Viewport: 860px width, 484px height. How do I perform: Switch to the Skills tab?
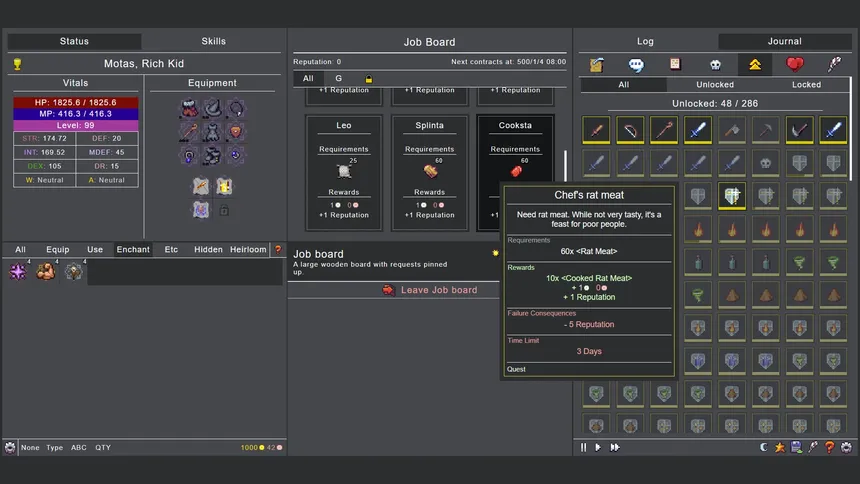[x=213, y=42]
